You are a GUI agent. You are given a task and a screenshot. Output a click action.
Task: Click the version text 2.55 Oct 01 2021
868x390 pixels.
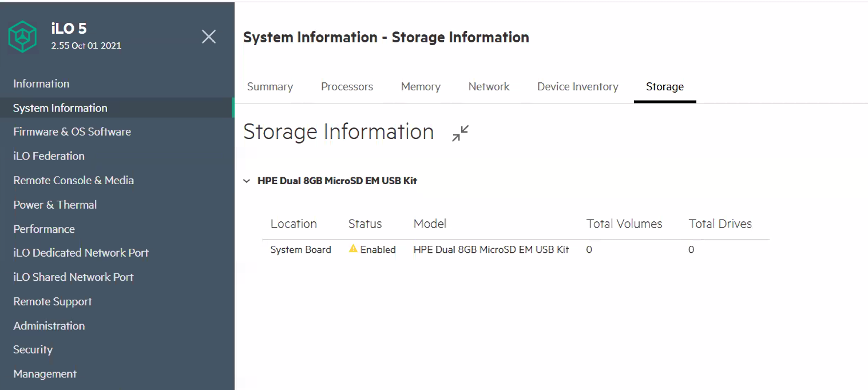86,46
